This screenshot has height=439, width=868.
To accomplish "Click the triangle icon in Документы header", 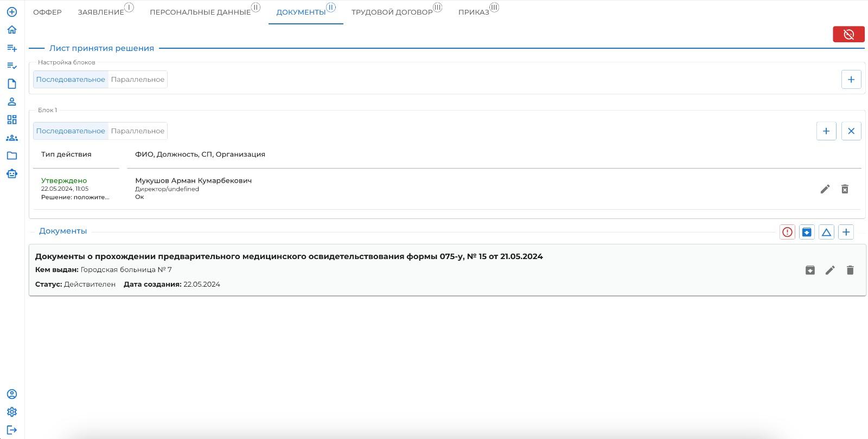I will pos(826,232).
